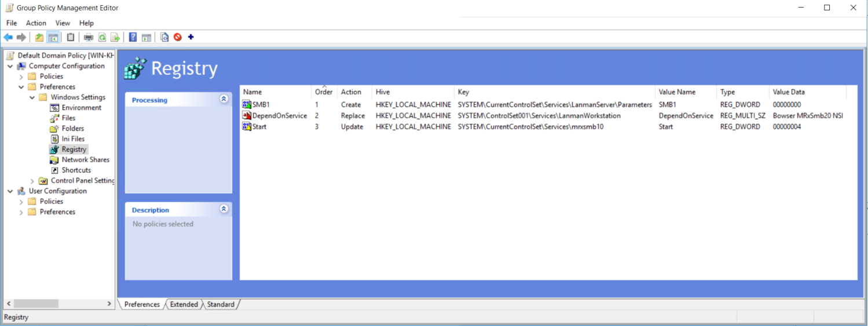The height and width of the screenshot is (326, 868).
Task: Collapse the Description panel chevron
Action: click(x=224, y=209)
